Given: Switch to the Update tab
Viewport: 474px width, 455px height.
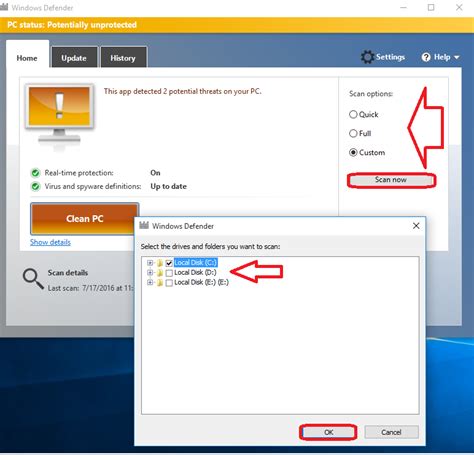Looking at the screenshot, I should coord(74,58).
